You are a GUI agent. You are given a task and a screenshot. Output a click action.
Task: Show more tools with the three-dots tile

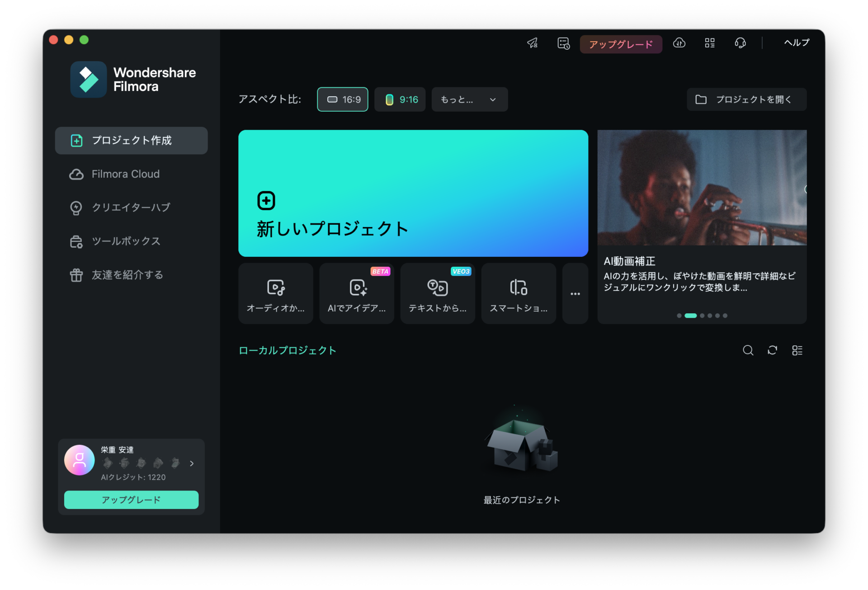coord(575,293)
